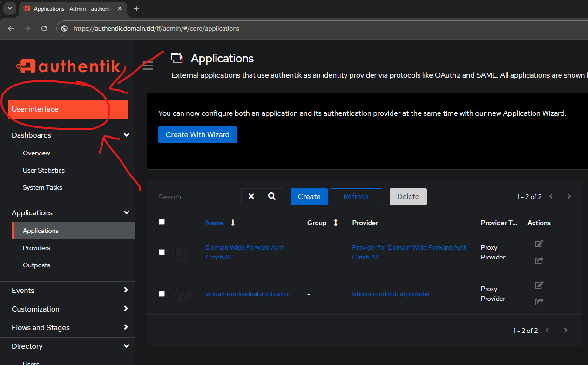This screenshot has height=365, width=588.
Task: Click the blue Create button
Action: [x=309, y=197]
